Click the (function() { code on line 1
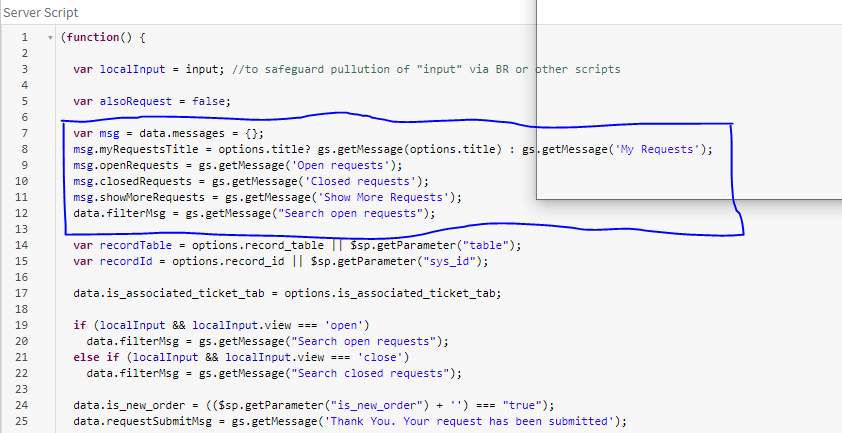This screenshot has height=433, width=842. coord(103,38)
